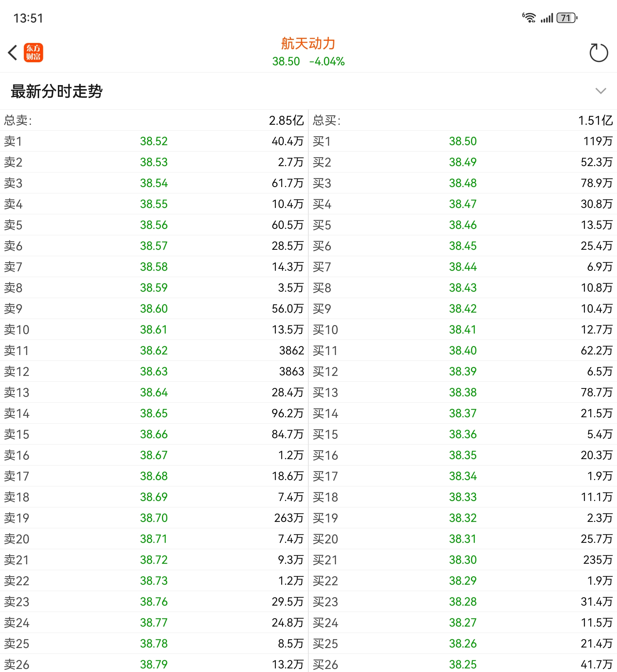Open the 最新分时走势 section header

pyautogui.click(x=57, y=91)
